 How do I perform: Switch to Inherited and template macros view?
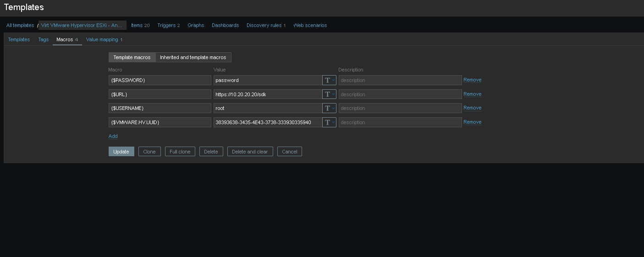coord(193,57)
